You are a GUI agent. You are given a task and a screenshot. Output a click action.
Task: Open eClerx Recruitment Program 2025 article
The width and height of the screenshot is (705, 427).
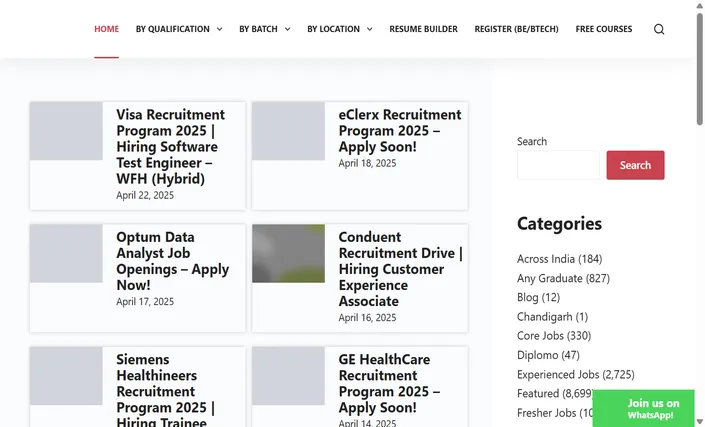400,130
